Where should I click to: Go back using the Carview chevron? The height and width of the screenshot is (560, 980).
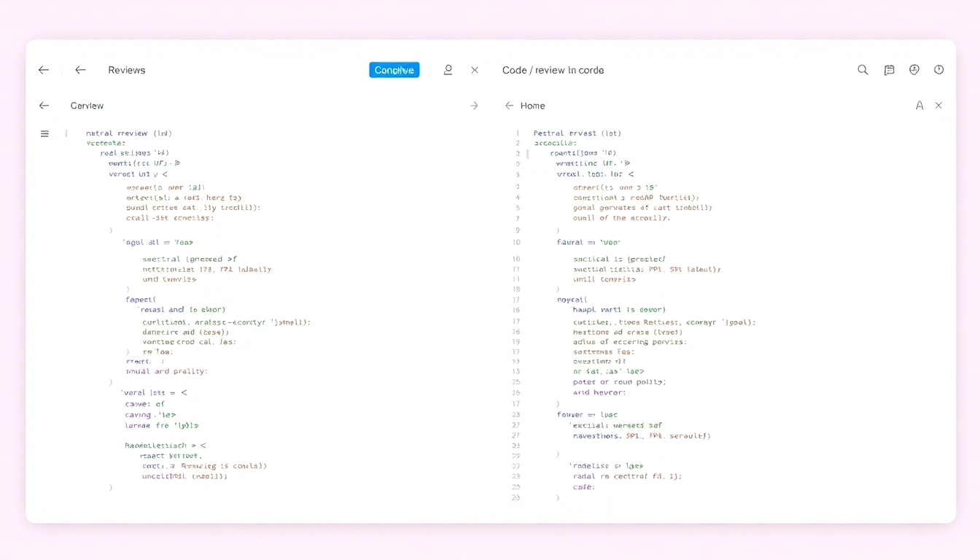tap(44, 105)
